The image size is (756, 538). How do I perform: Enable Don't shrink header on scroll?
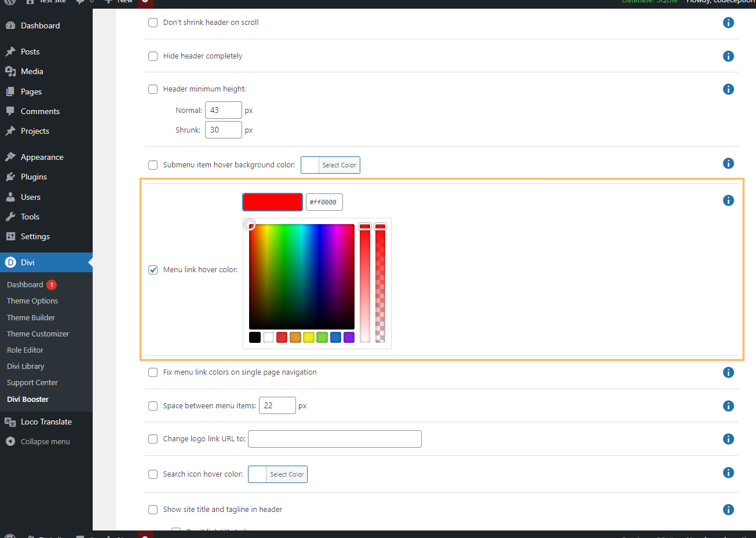tap(153, 23)
